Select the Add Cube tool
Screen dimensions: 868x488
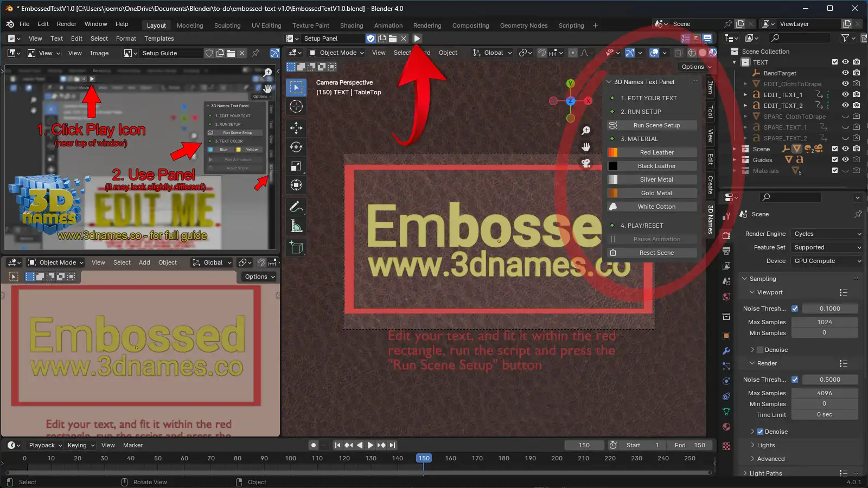(x=296, y=247)
